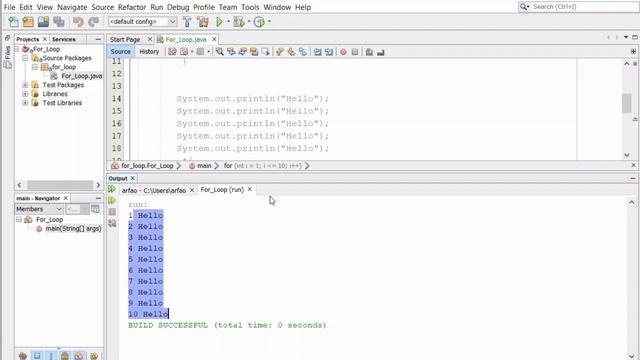Click the Save All toolbar icon
The width and height of the screenshot is (640, 360).
point(59,22)
